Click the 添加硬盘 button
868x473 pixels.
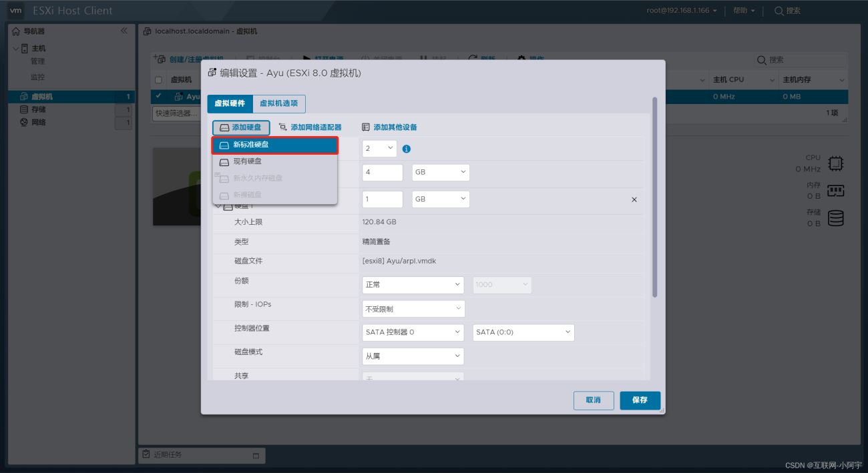pyautogui.click(x=241, y=127)
